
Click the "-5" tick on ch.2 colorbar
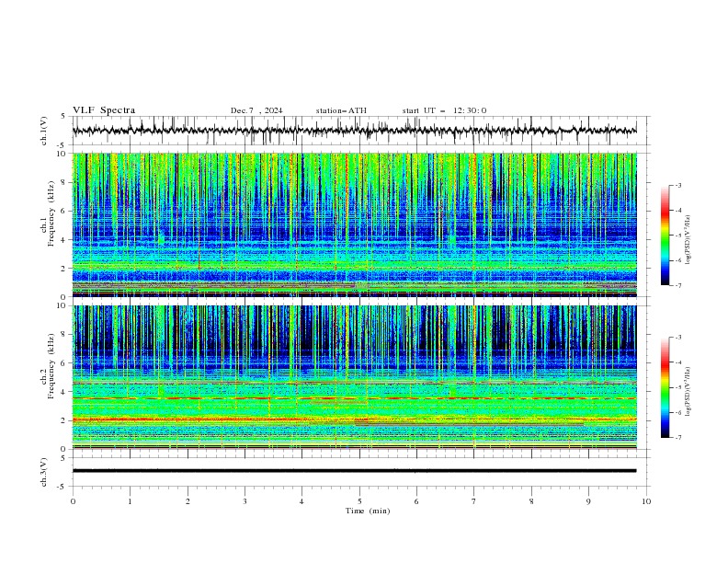677,387
